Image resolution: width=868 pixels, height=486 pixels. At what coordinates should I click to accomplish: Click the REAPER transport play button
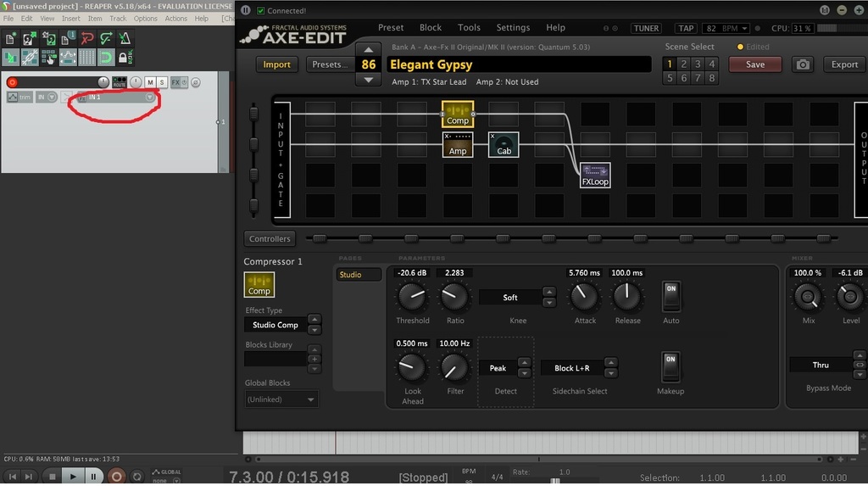pyautogui.click(x=73, y=476)
